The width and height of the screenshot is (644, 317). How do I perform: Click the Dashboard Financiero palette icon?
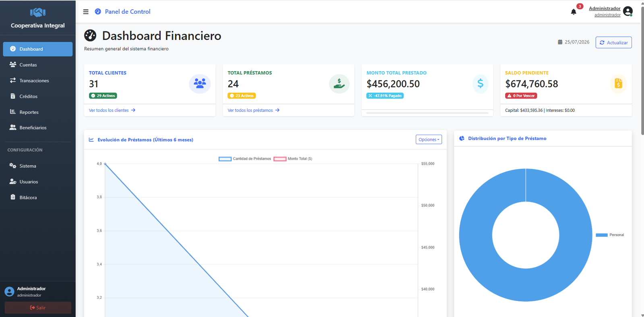[90, 35]
